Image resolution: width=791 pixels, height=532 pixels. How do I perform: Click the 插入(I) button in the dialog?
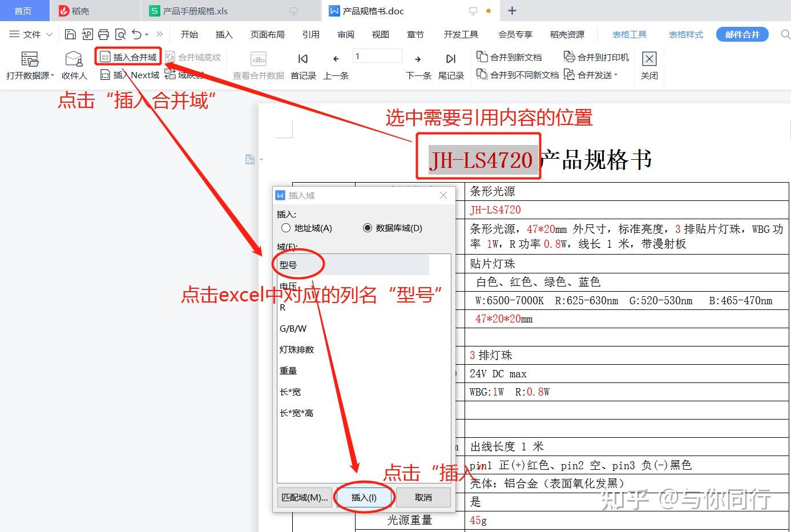click(x=365, y=497)
